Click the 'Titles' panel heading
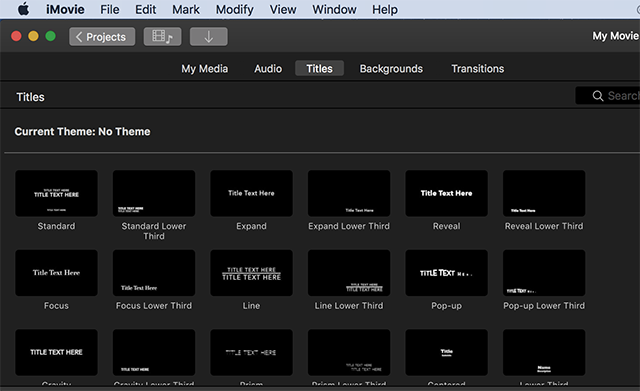This screenshot has height=391, width=640. click(x=30, y=97)
